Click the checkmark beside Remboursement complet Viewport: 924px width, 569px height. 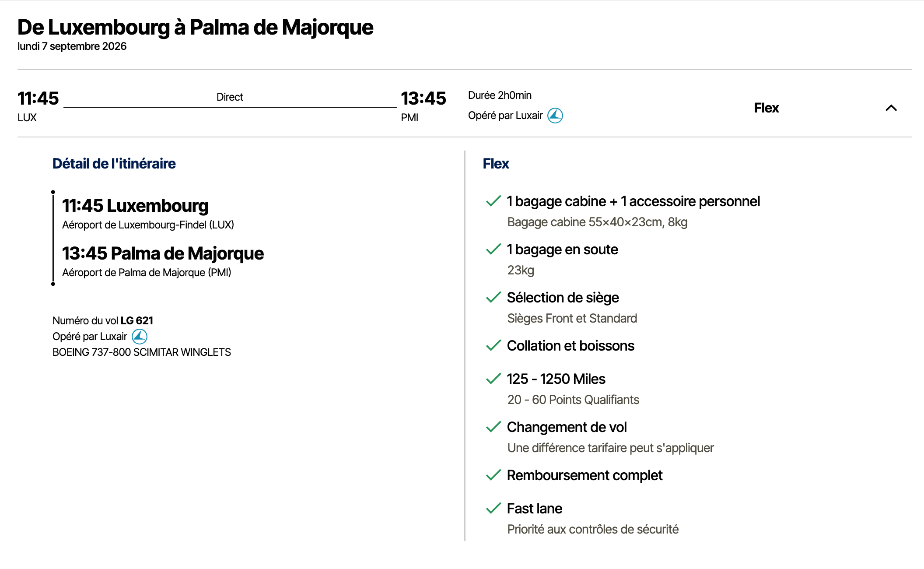point(493,475)
